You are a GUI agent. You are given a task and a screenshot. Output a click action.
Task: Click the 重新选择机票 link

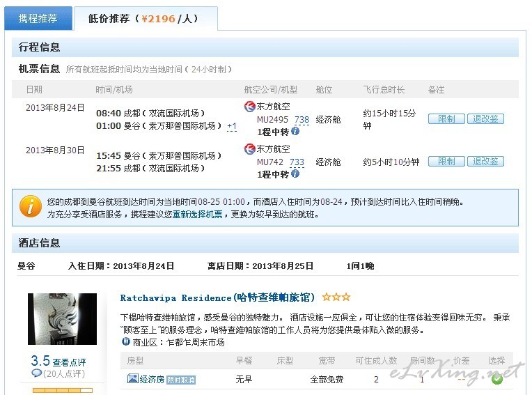[x=198, y=215]
